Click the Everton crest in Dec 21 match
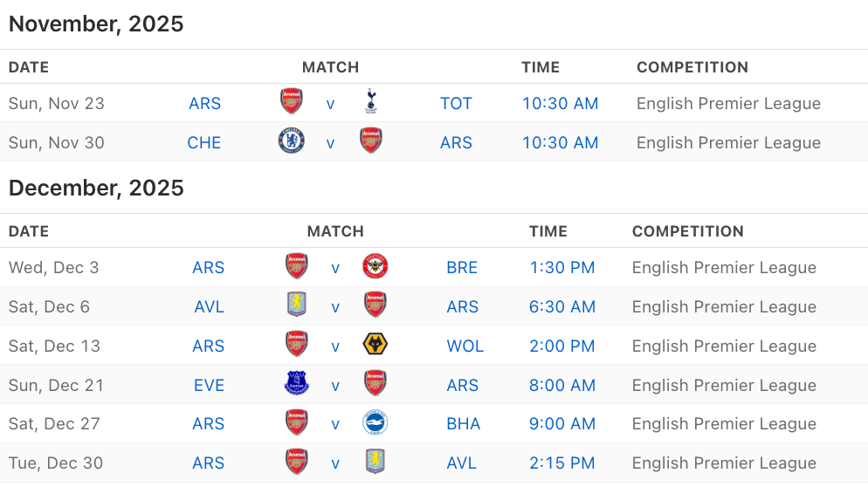The height and width of the screenshot is (487, 868). tap(297, 384)
